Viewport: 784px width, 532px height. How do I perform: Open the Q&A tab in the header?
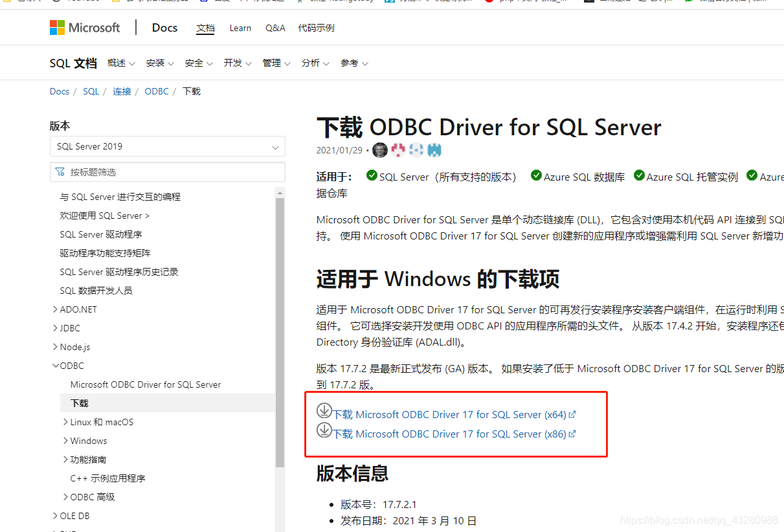(x=275, y=28)
